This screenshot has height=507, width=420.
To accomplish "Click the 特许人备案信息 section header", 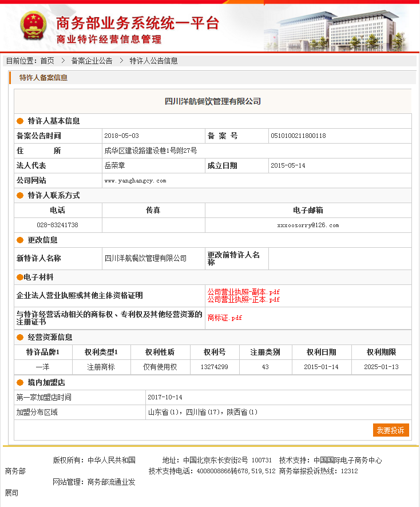I will (x=43, y=78).
